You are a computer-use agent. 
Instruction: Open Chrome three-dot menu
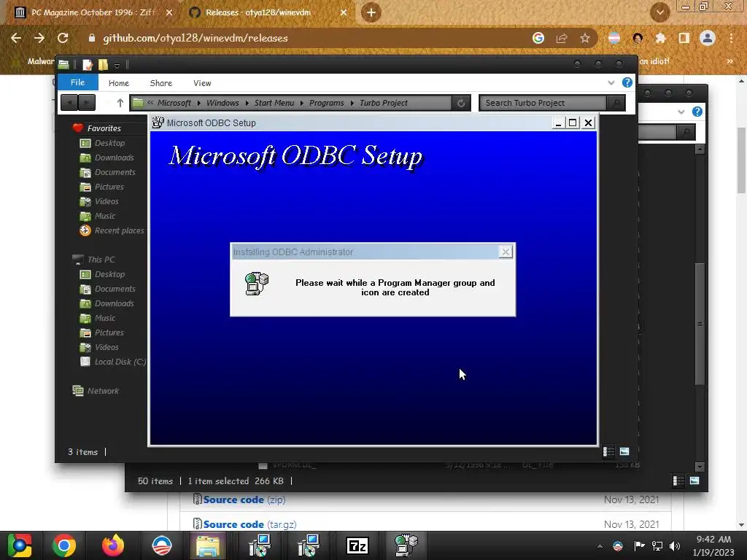coord(731,38)
